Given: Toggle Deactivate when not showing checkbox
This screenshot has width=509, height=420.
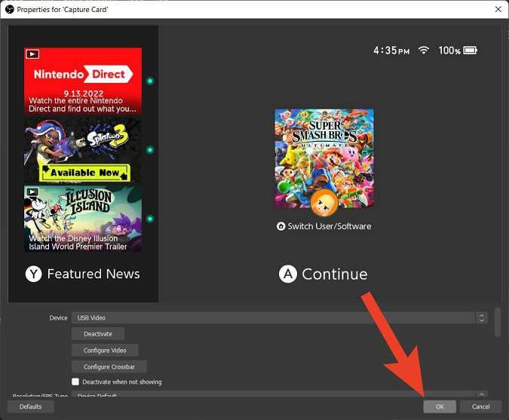Looking at the screenshot, I should [x=75, y=382].
